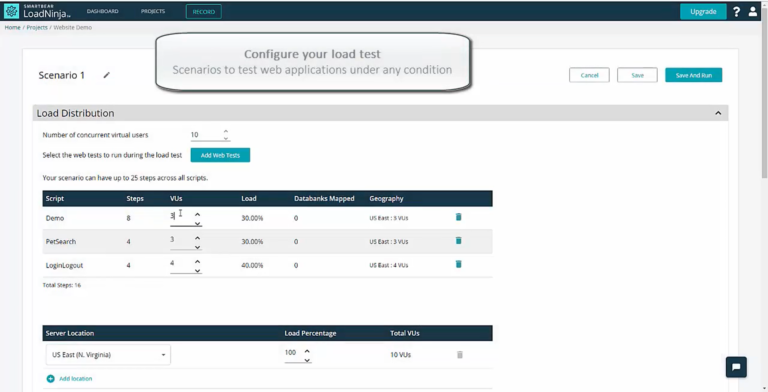Click the plus icon beside Add location
Viewport: 768px width, 392px height.
pyautogui.click(x=50, y=378)
